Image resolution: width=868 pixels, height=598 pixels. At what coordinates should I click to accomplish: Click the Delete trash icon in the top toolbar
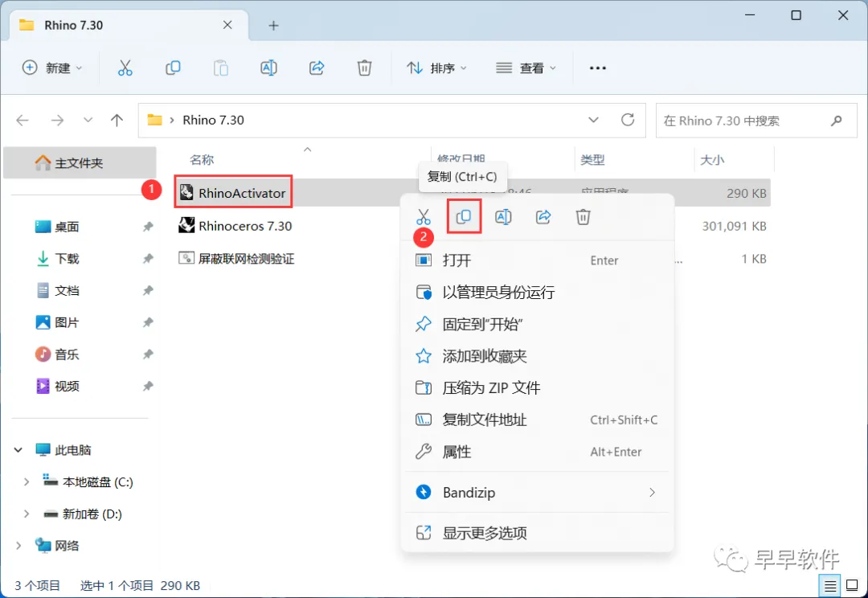(364, 68)
